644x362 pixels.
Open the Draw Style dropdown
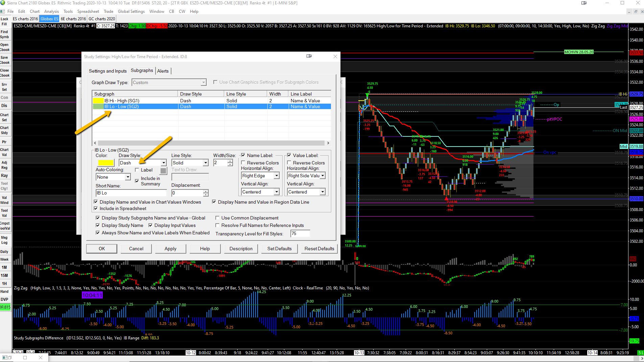pyautogui.click(x=164, y=163)
